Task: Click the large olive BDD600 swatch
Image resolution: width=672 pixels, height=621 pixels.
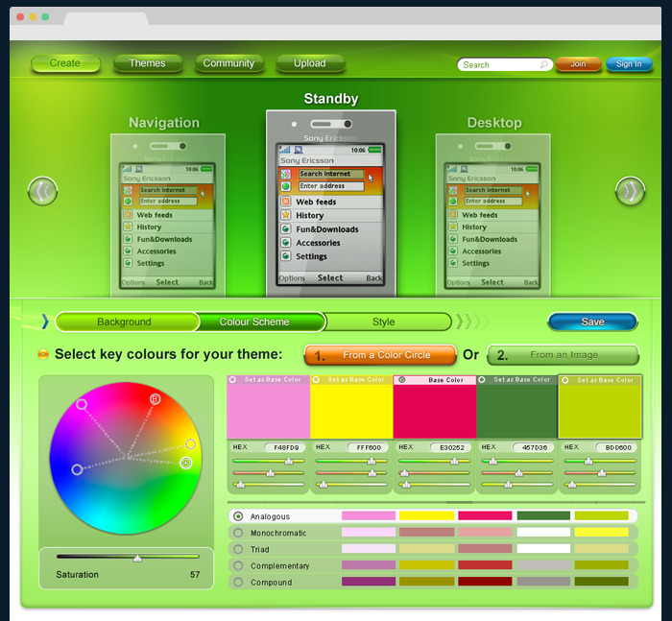Action: point(600,412)
